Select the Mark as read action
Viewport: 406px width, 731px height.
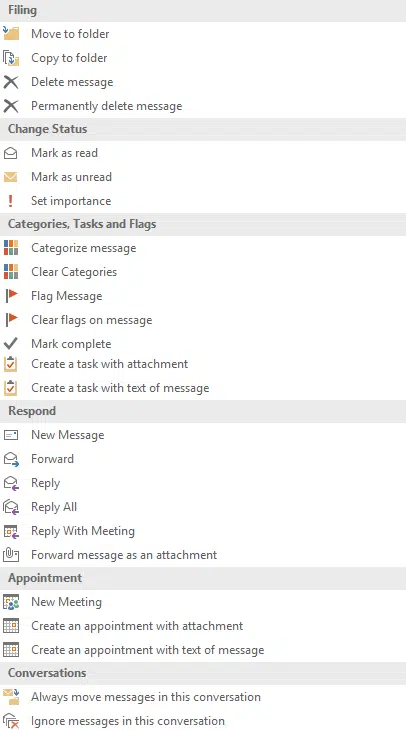click(64, 153)
